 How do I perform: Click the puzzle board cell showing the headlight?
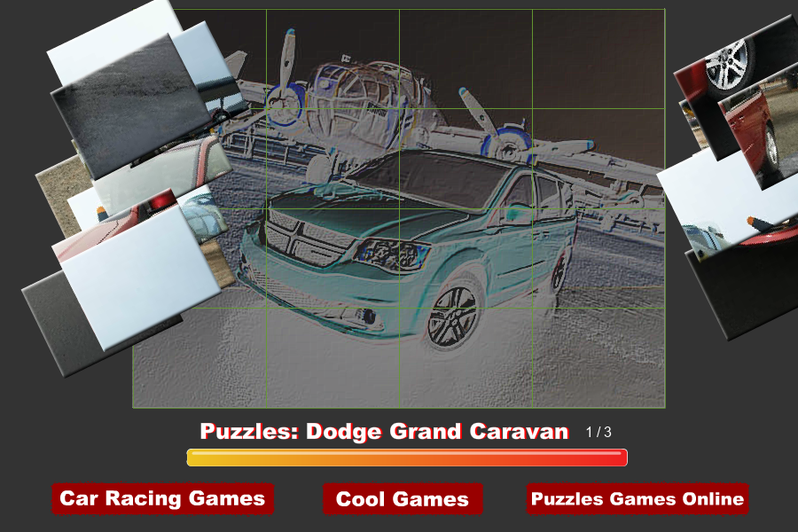332,258
